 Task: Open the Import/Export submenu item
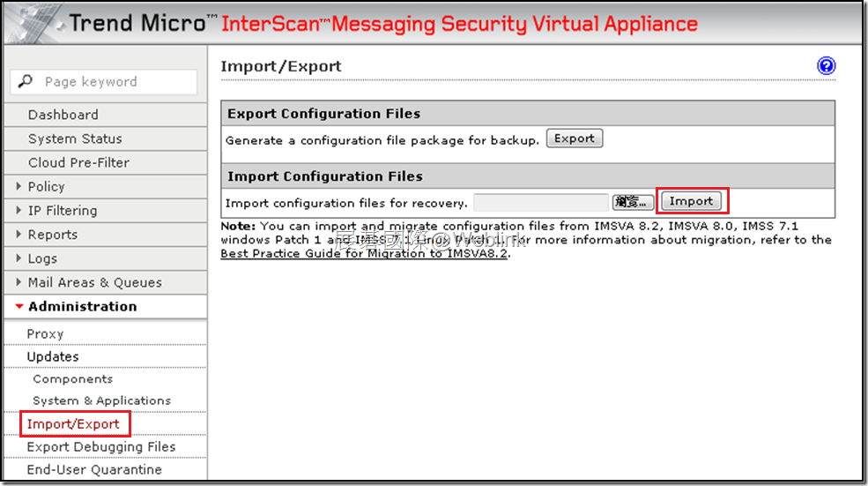(73, 424)
